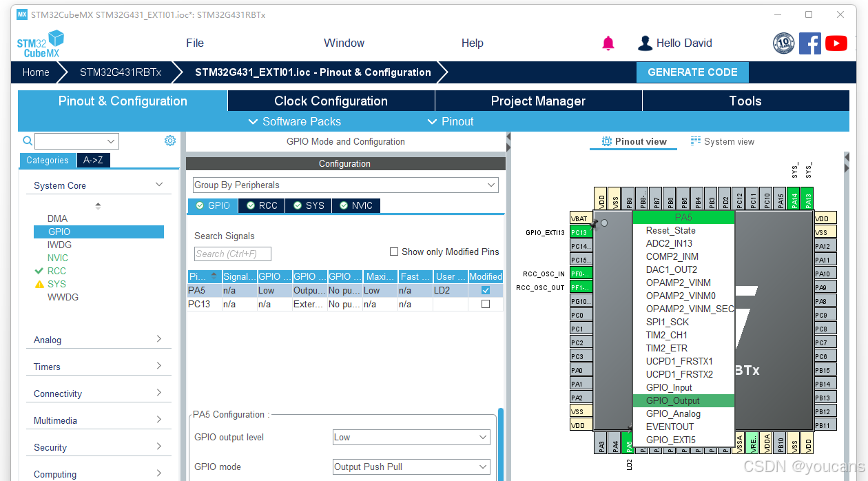The width and height of the screenshot is (868, 481).
Task: Open the Pinout dropdown menu
Action: click(451, 121)
